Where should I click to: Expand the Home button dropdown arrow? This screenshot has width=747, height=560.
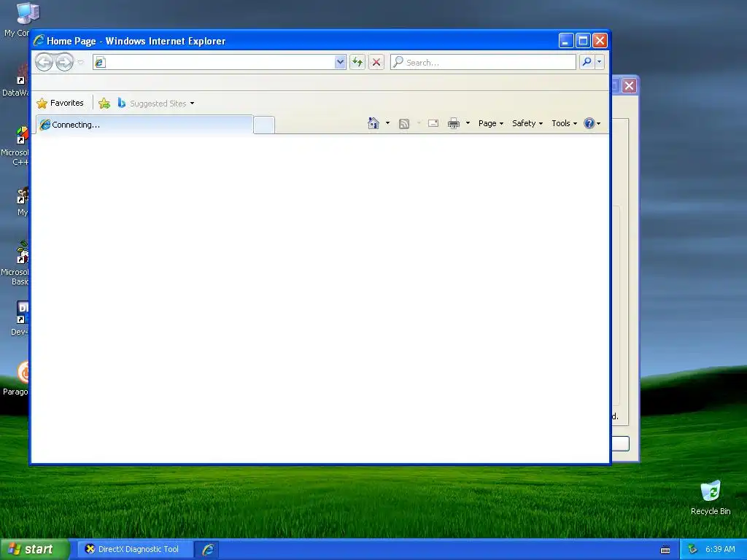coord(387,123)
